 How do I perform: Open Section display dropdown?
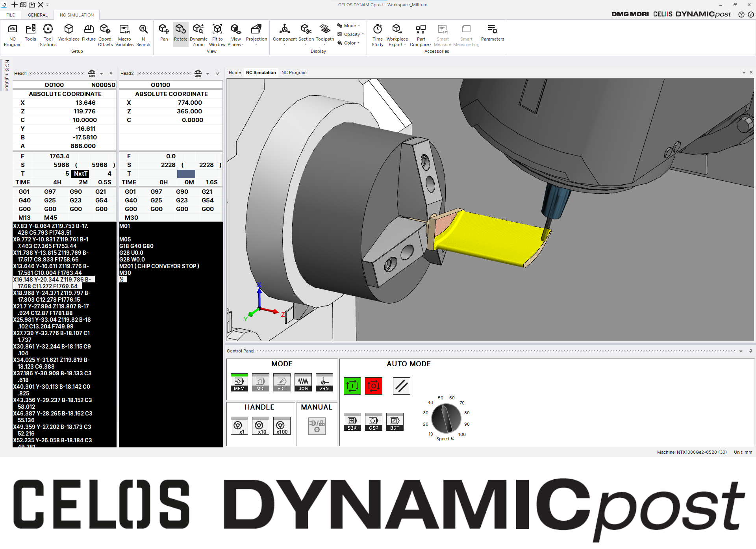click(306, 35)
